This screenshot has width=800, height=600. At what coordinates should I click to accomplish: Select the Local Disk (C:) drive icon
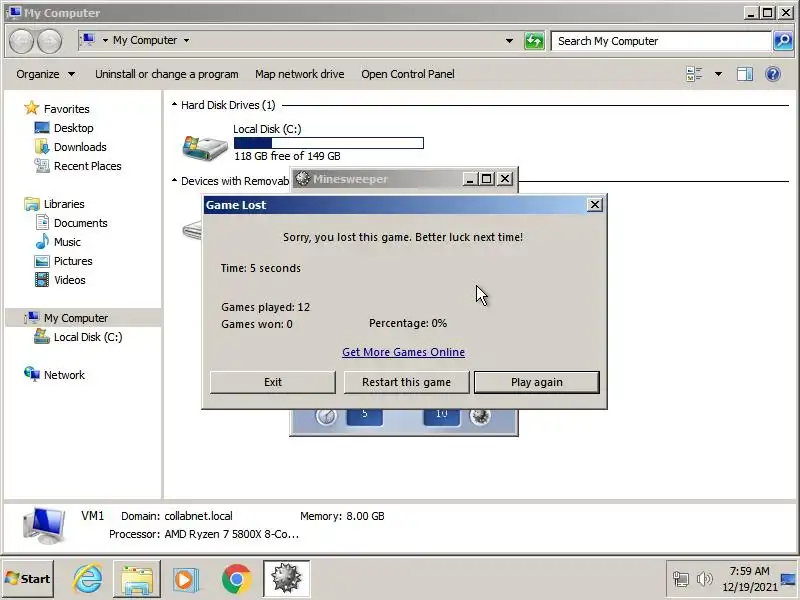205,147
